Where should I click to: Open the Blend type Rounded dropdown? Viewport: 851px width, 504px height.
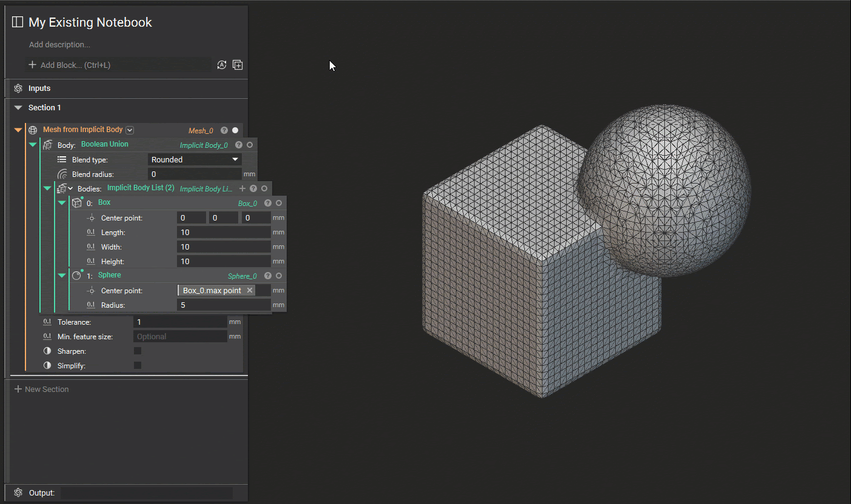(x=195, y=159)
